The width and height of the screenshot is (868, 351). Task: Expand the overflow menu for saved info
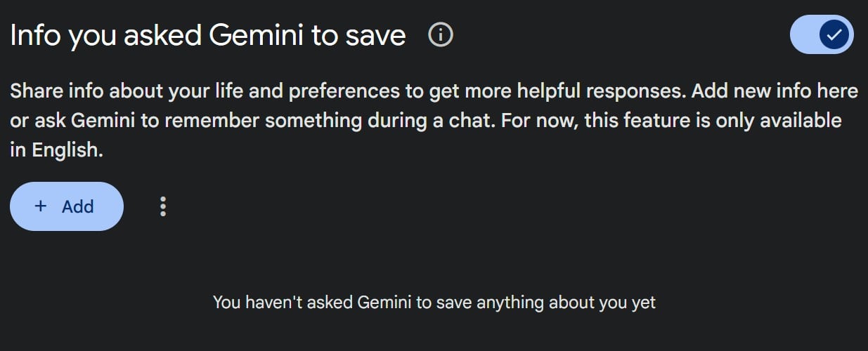pos(163,206)
